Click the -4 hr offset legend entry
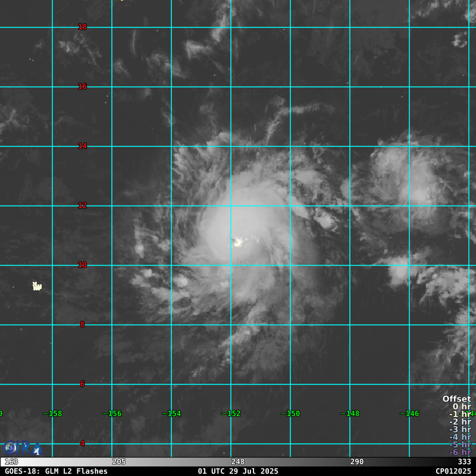This screenshot has width=476, height=476. coord(460,437)
